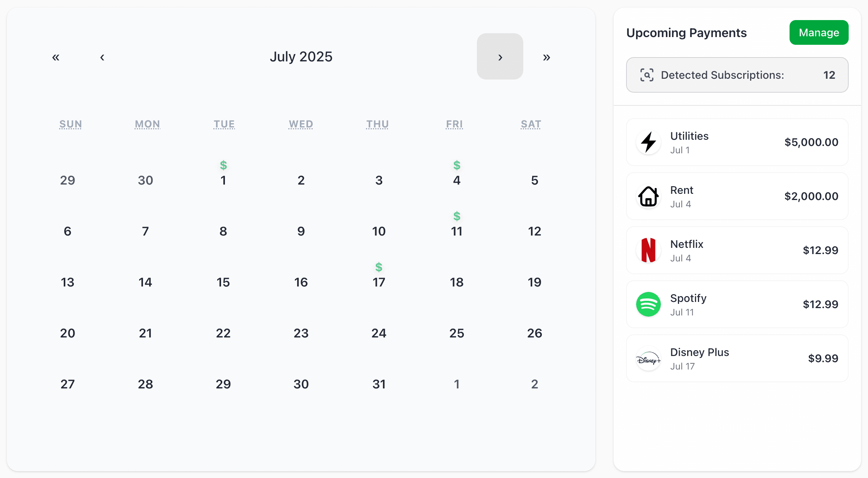Screen dimensions: 868x478
Task: Click the Rent house icon
Action: coord(648,196)
